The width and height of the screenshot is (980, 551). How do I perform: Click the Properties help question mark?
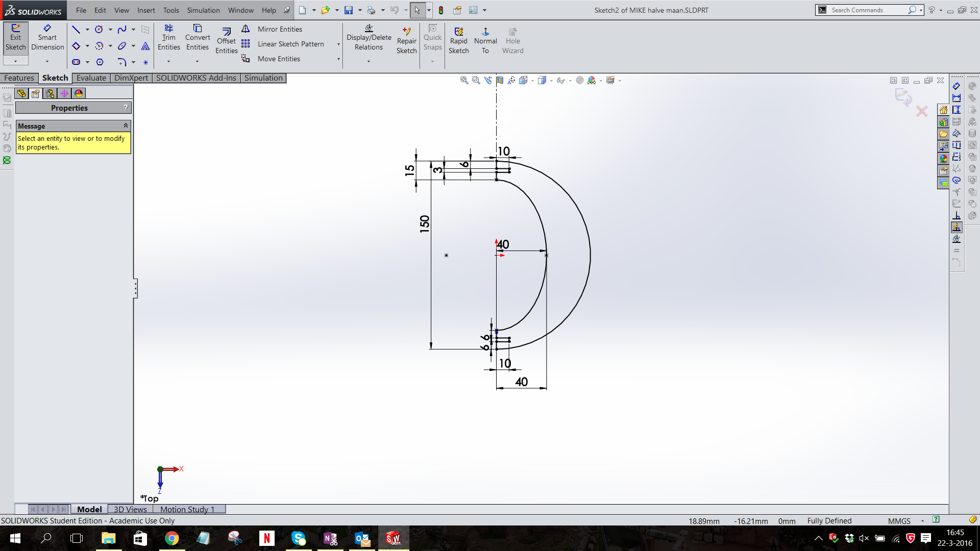tap(126, 108)
